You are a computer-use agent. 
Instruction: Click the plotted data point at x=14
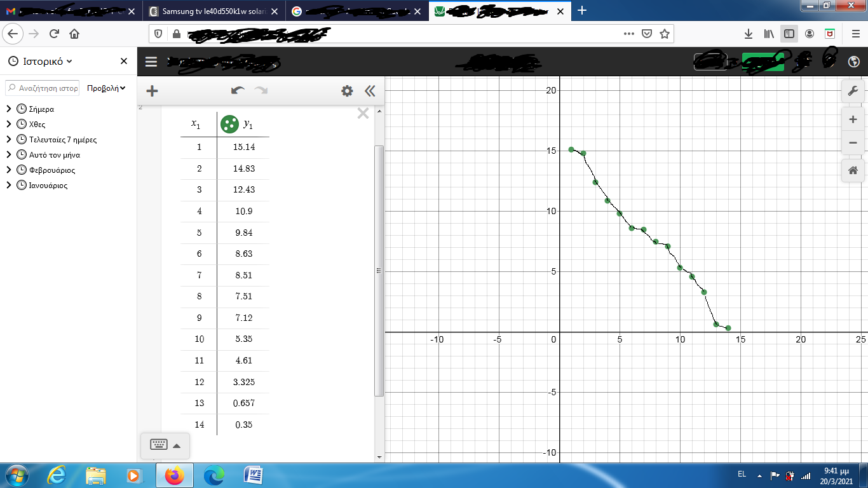[x=728, y=328]
